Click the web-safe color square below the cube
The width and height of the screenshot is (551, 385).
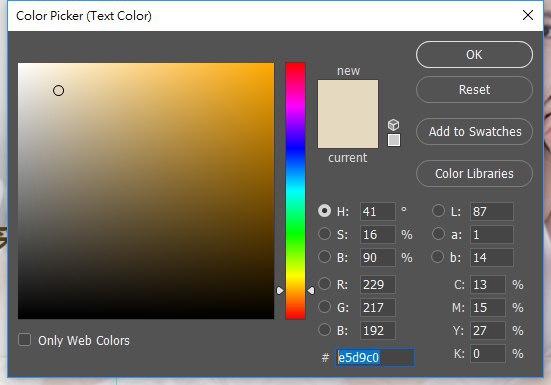point(394,140)
